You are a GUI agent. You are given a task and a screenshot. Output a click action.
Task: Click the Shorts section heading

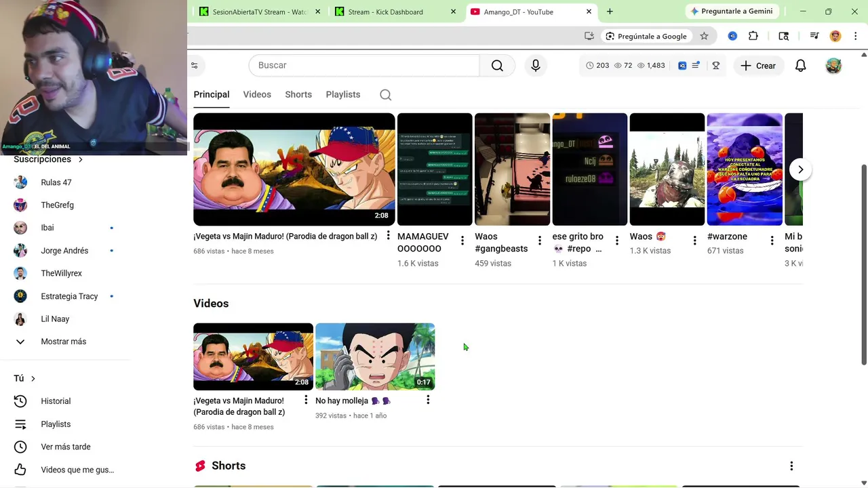pos(229,466)
